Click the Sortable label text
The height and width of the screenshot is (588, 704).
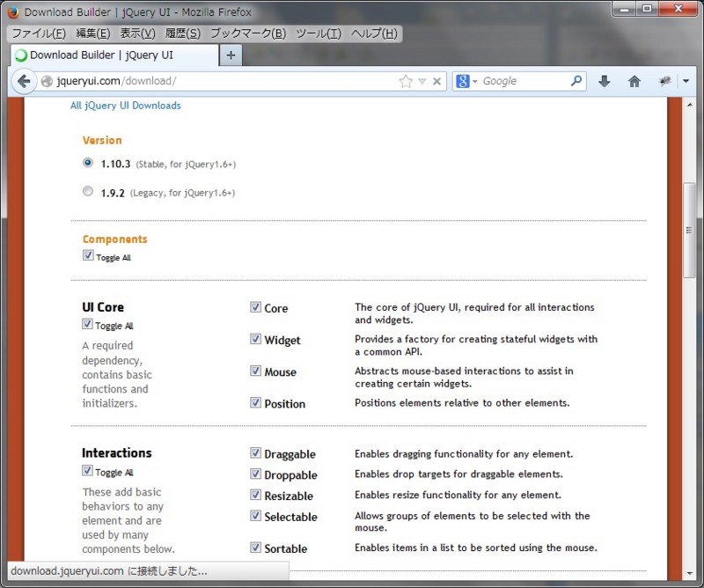[x=285, y=548]
